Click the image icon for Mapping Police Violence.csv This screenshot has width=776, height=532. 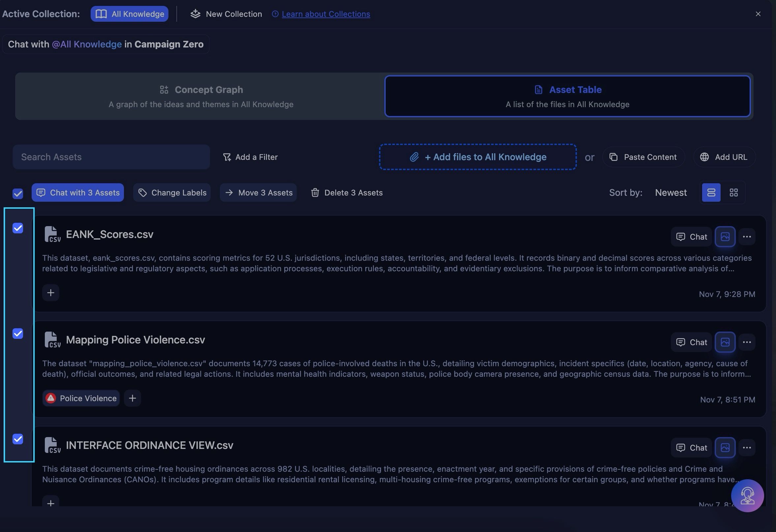click(725, 342)
